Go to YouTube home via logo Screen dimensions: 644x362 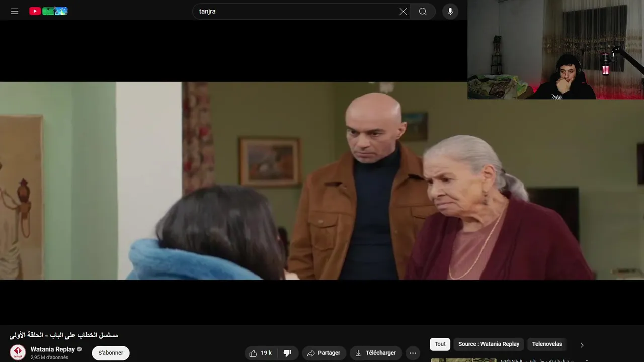click(48, 11)
